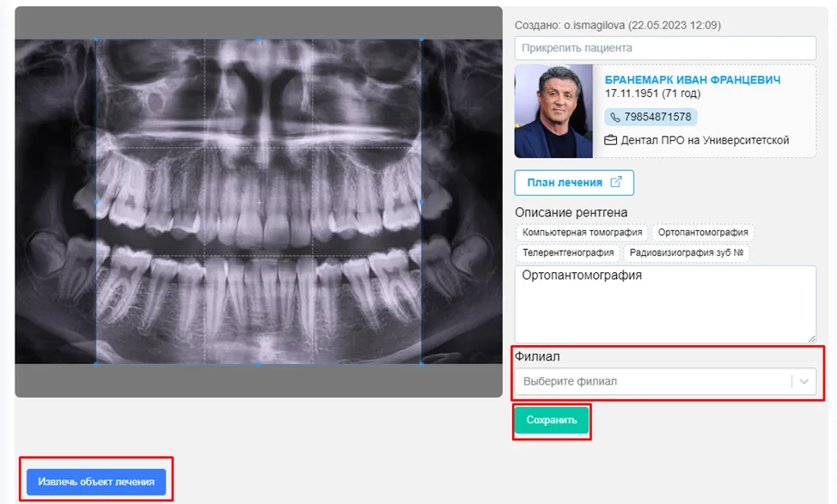This screenshot has width=837, height=504.
Task: Click the bottom-right crop selection handle
Action: click(421, 364)
